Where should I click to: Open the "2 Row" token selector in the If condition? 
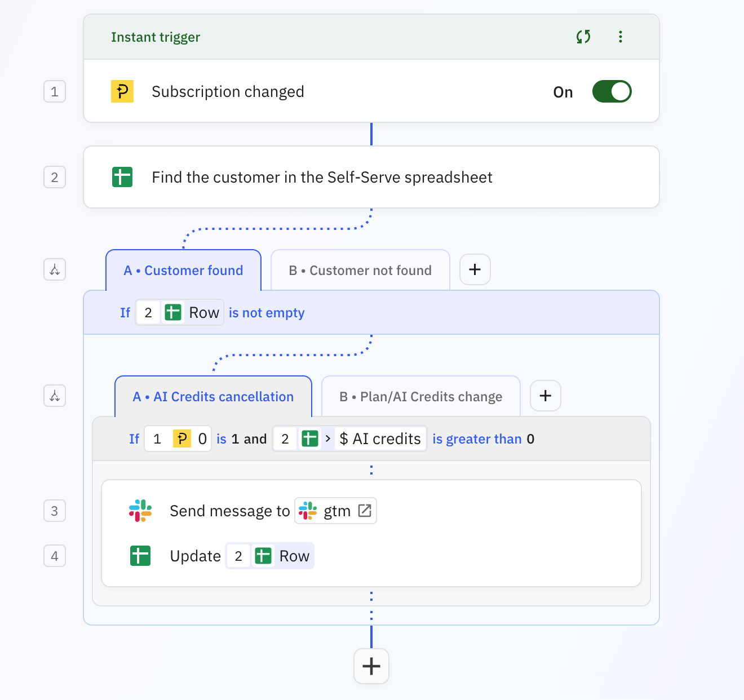(179, 312)
